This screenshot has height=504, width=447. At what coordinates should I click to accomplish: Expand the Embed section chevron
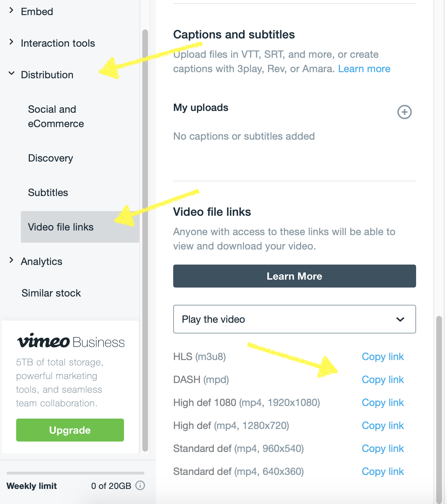coord(11,10)
